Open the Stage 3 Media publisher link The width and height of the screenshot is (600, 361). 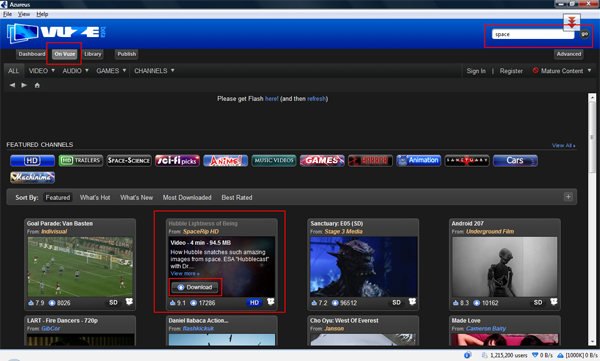pyautogui.click(x=343, y=232)
